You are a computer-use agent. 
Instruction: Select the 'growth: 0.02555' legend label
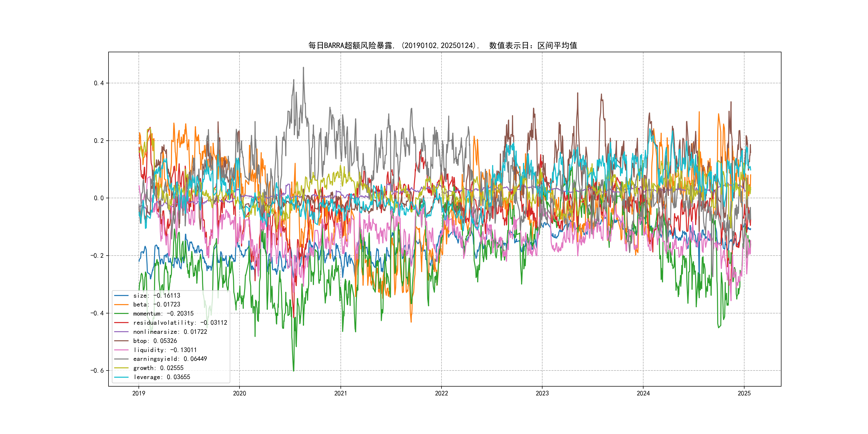(158, 368)
